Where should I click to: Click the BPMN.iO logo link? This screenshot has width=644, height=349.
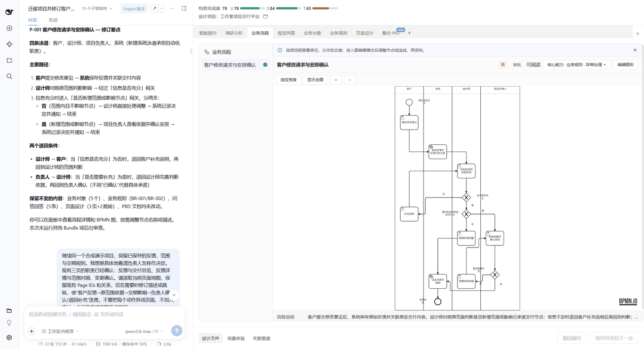(628, 301)
